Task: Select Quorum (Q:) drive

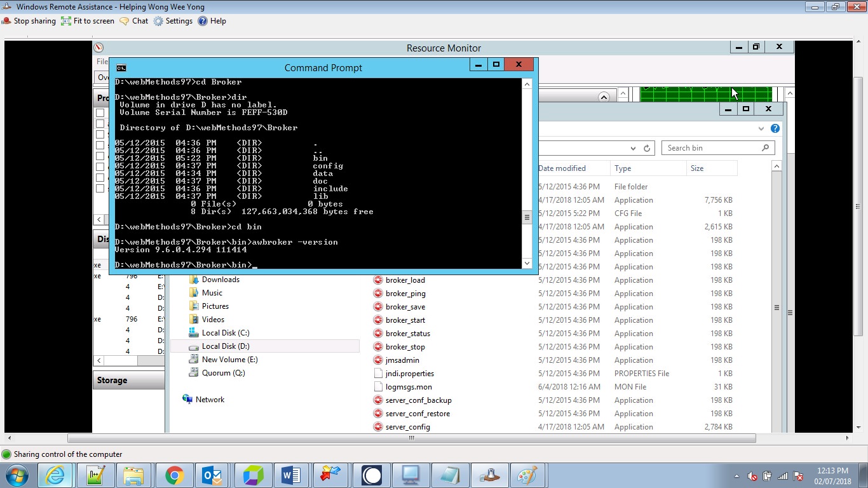Action: (x=223, y=373)
